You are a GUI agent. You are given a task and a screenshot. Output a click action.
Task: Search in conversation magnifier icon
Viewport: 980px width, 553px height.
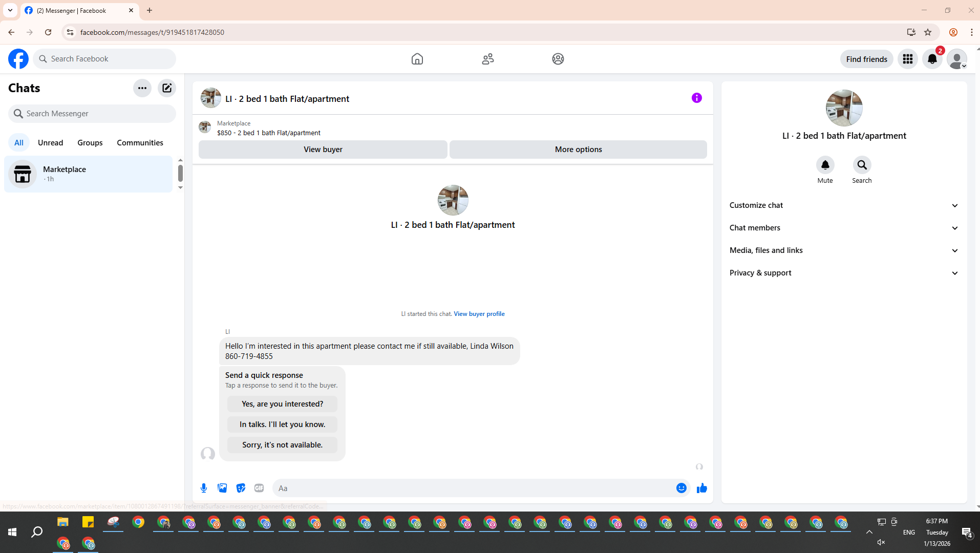click(862, 165)
